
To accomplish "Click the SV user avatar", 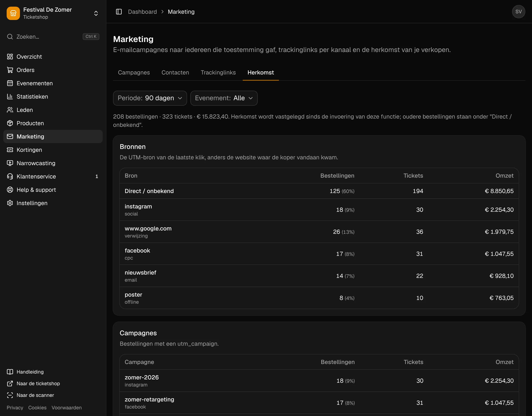I will 519,12.
